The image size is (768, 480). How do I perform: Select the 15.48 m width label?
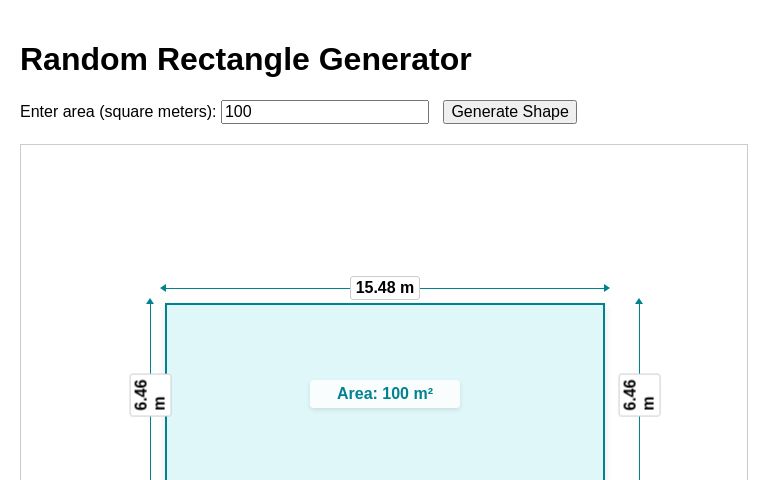[x=385, y=288]
